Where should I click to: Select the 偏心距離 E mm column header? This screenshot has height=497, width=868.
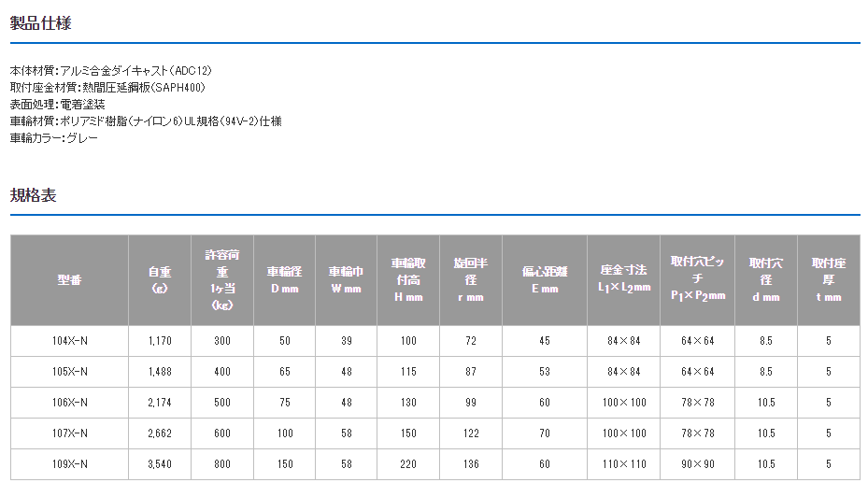pyautogui.click(x=545, y=279)
